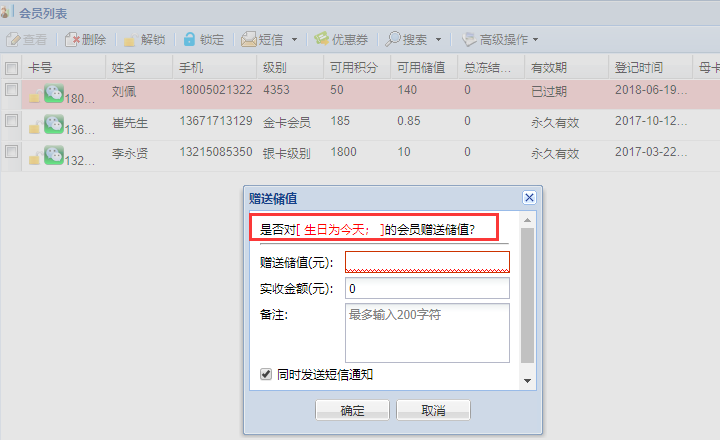This screenshot has width=720, height=440.
Task: Sort by the 级别 column header
Action: (290, 68)
